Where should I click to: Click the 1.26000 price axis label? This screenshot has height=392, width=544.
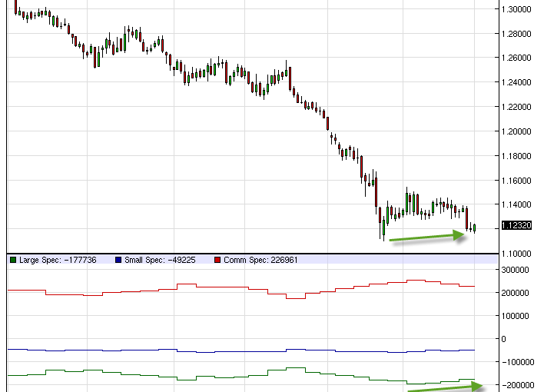tap(516, 58)
